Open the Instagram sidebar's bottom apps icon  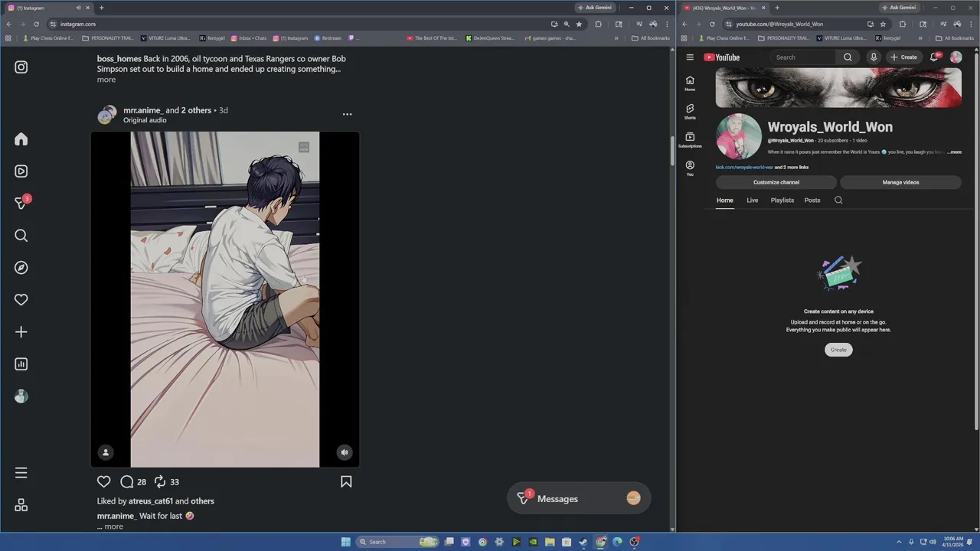[21, 505]
